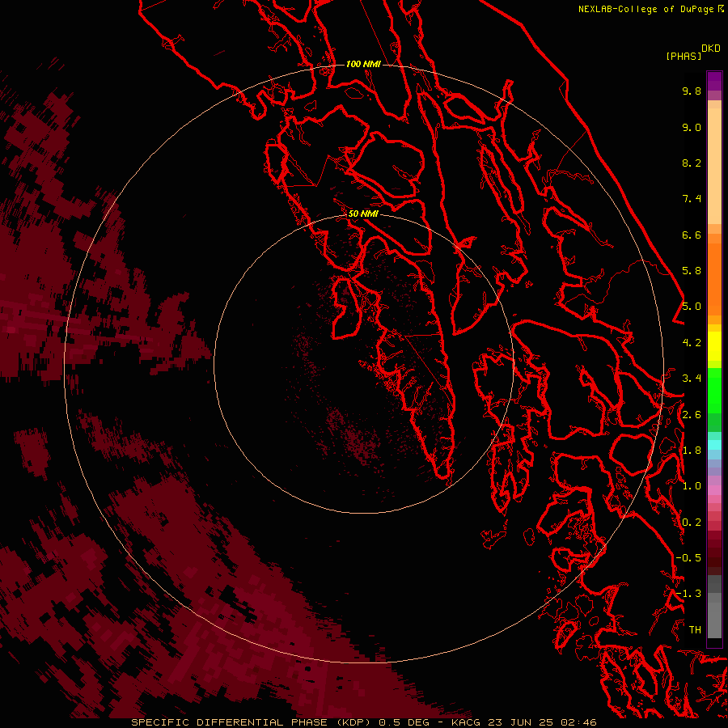Select the 1.0 scale value
Screen dimensions: 728x728
(x=692, y=486)
